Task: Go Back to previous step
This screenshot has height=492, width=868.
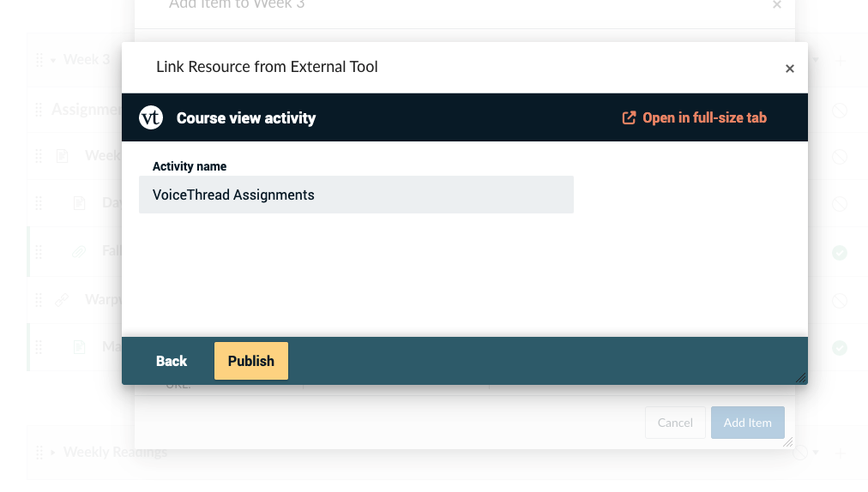Action: coord(171,361)
